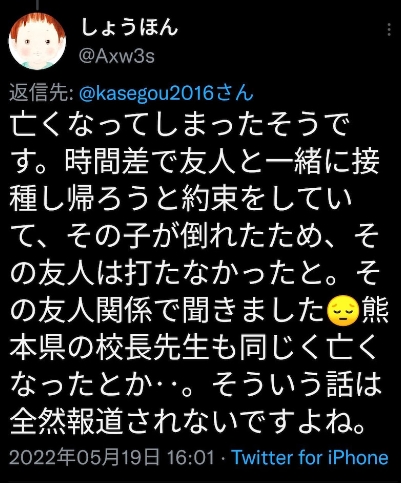The width and height of the screenshot is (401, 483).
Task: Select the line mentioning 時間差で友人と一緒に接
Action: [195, 163]
